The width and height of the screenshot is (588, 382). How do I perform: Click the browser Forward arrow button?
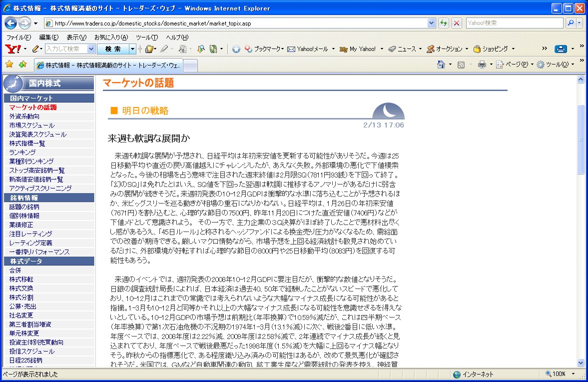click(24, 23)
